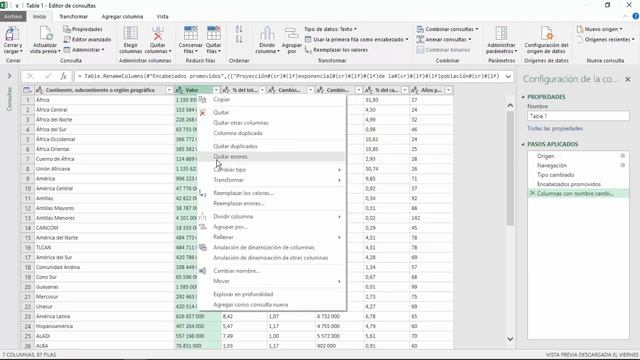Click Actualizar vista previa icon
Image resolution: width=640 pixels, height=360 pixels.
(45, 34)
